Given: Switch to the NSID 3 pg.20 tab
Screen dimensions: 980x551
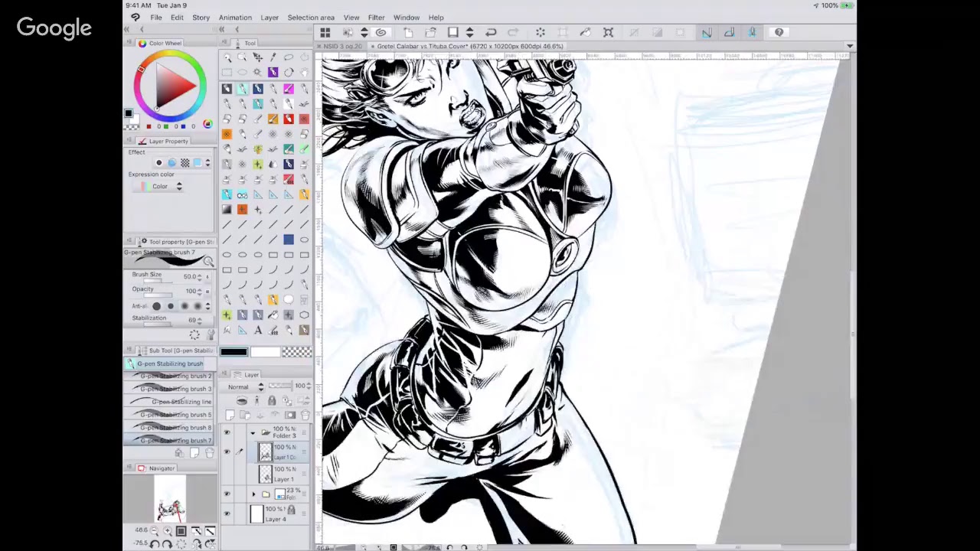Looking at the screenshot, I should click(x=342, y=47).
